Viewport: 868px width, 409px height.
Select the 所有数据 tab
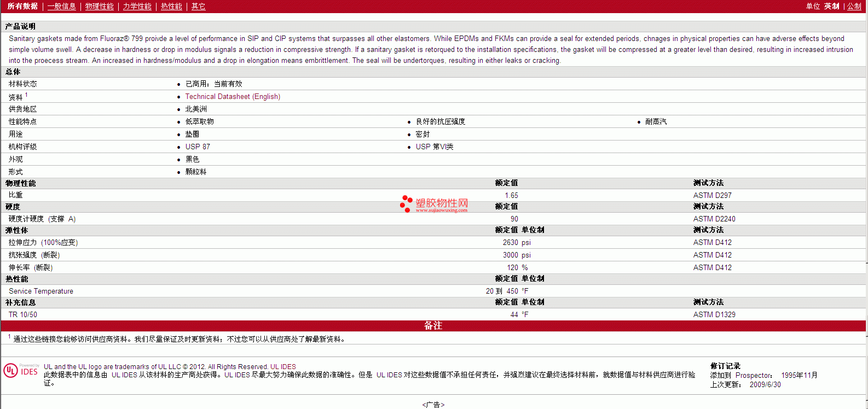22,7
